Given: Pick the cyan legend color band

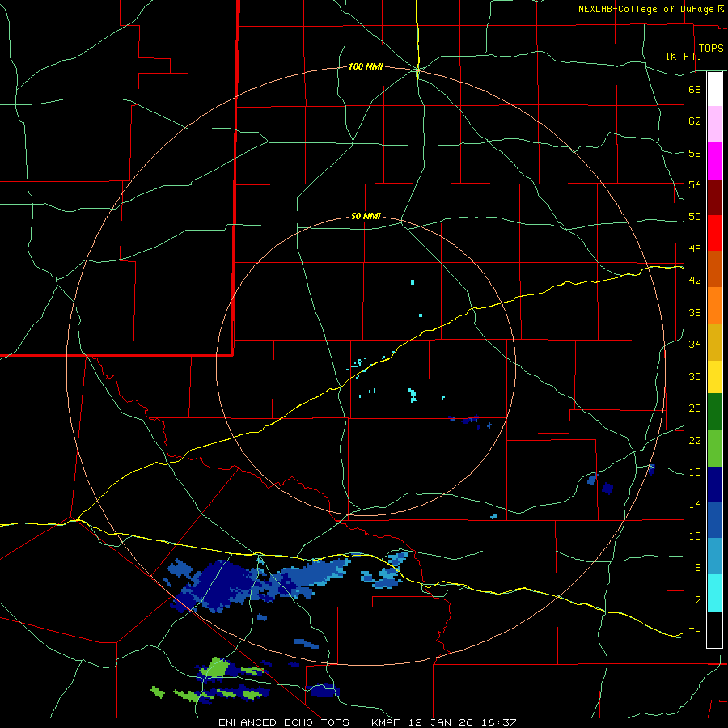Looking at the screenshot, I should click(x=714, y=593).
